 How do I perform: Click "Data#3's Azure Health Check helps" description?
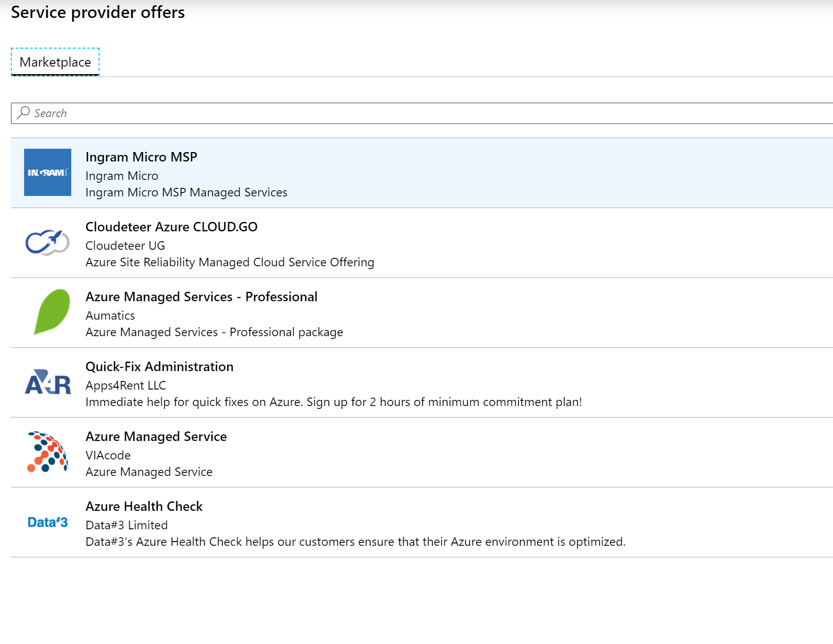click(x=355, y=542)
